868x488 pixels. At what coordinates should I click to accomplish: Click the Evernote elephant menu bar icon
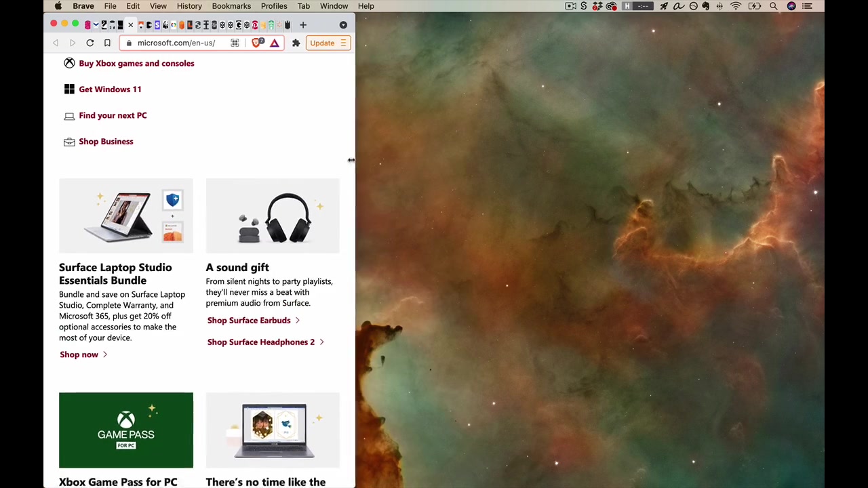(x=705, y=6)
